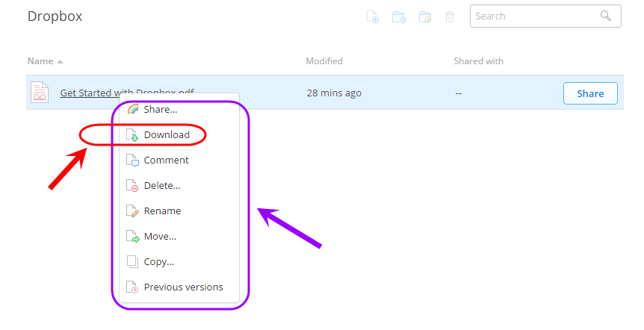This screenshot has height=330, width=644.
Task: Click the green arrow icon beside Download
Action: pos(132,134)
